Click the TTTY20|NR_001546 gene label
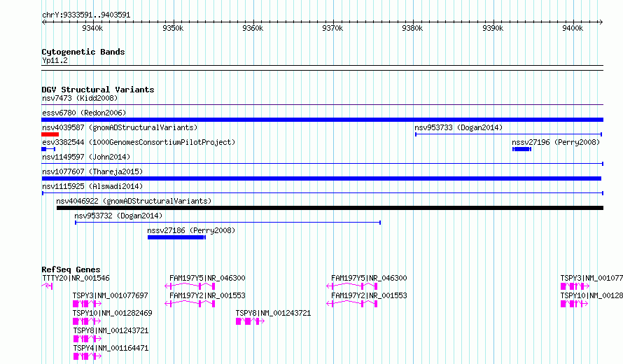 point(76,278)
